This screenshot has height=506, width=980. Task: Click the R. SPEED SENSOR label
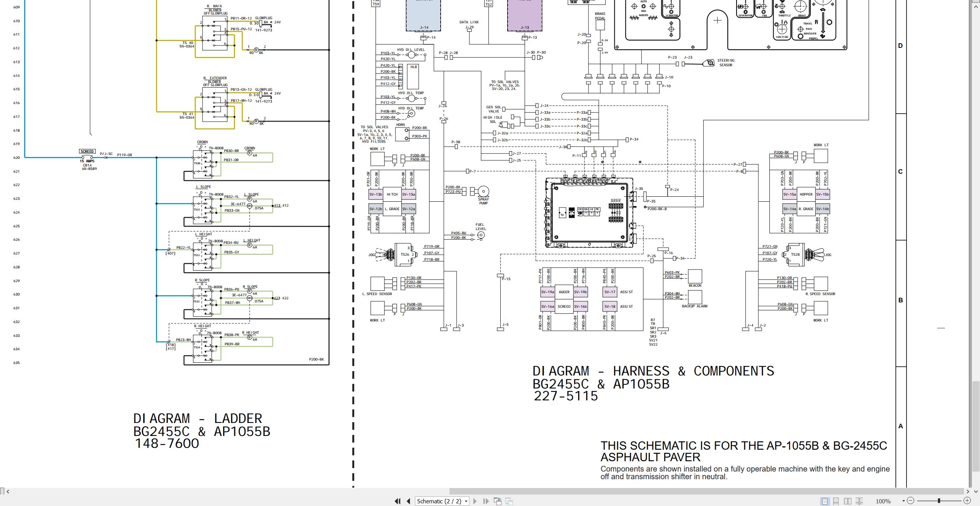click(x=820, y=294)
